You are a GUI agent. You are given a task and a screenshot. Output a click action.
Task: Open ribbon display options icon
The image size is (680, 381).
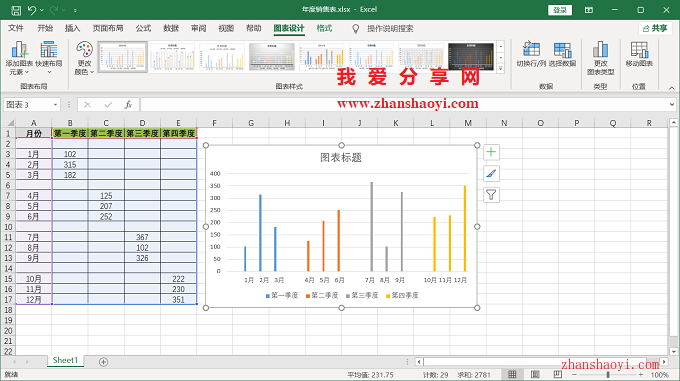(x=588, y=10)
